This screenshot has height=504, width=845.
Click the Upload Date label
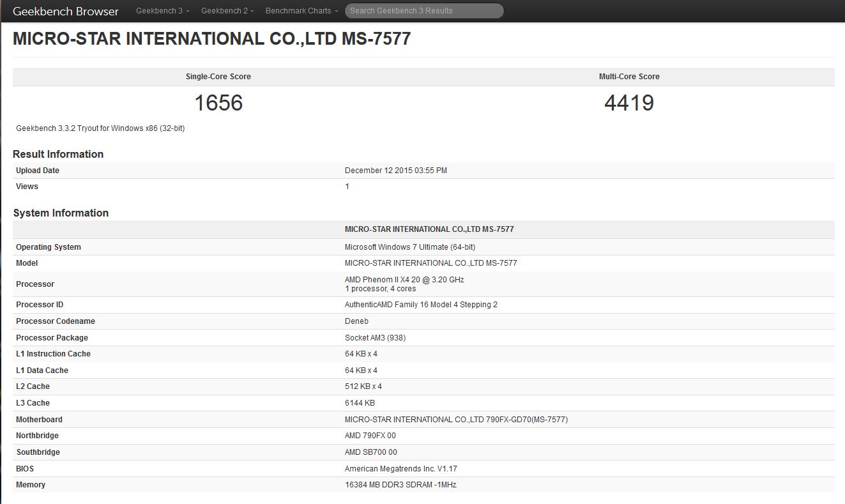click(38, 171)
